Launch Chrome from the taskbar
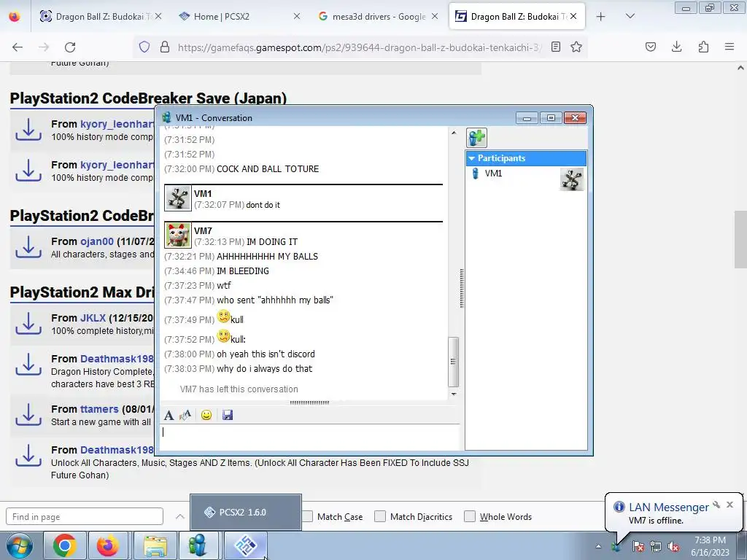 coord(65,545)
